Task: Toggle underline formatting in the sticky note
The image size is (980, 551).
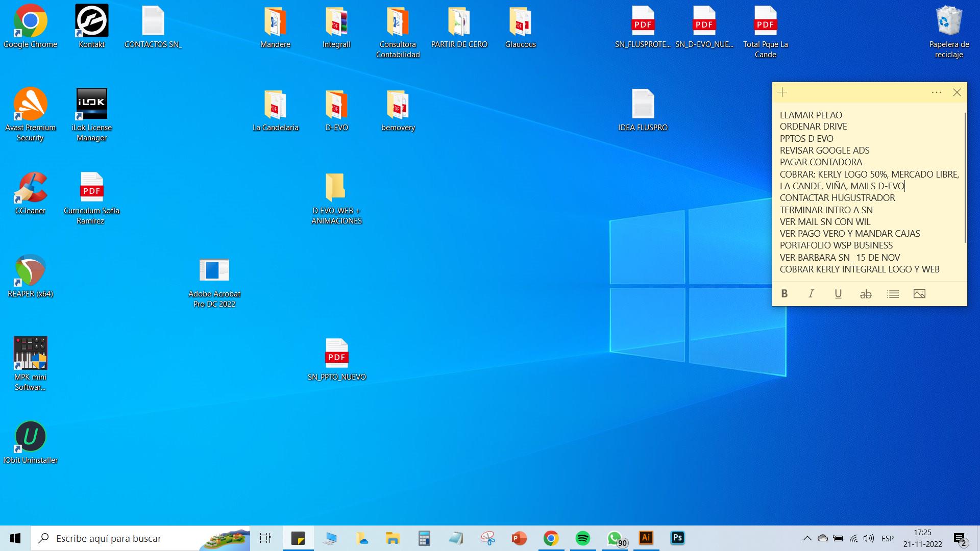Action: coord(838,294)
